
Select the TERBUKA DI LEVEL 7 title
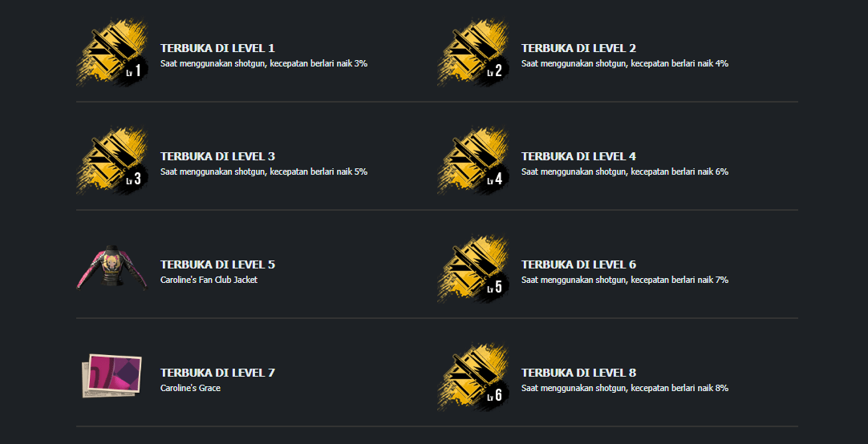point(217,373)
